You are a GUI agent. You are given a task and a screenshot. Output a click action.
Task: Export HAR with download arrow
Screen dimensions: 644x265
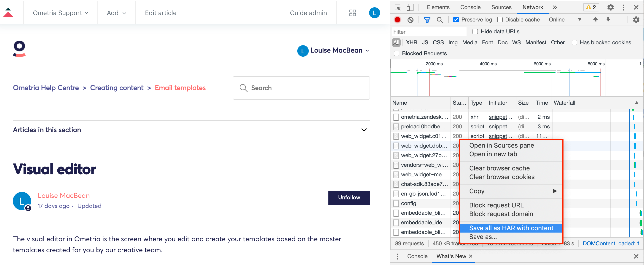(x=608, y=19)
